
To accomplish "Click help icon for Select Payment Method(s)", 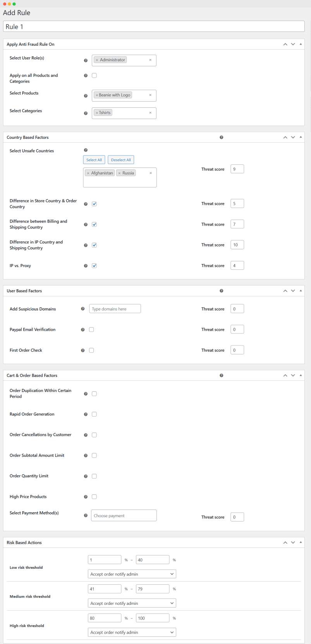I will (x=86, y=516).
